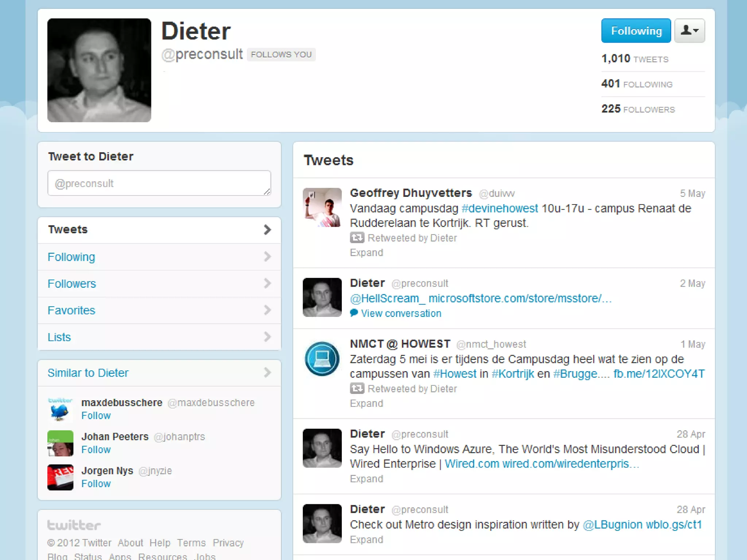Screen dimensions: 747x560
Task: Click the retweet icon under NMCT @ HOWEST tweet
Action: pos(357,389)
